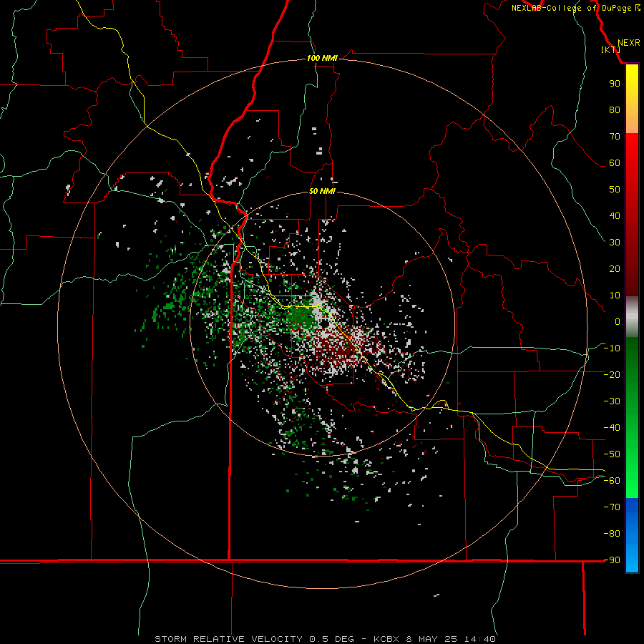The height and width of the screenshot is (644, 644).
Task: Click the 80 value on the velocity scale
Action: (x=615, y=110)
